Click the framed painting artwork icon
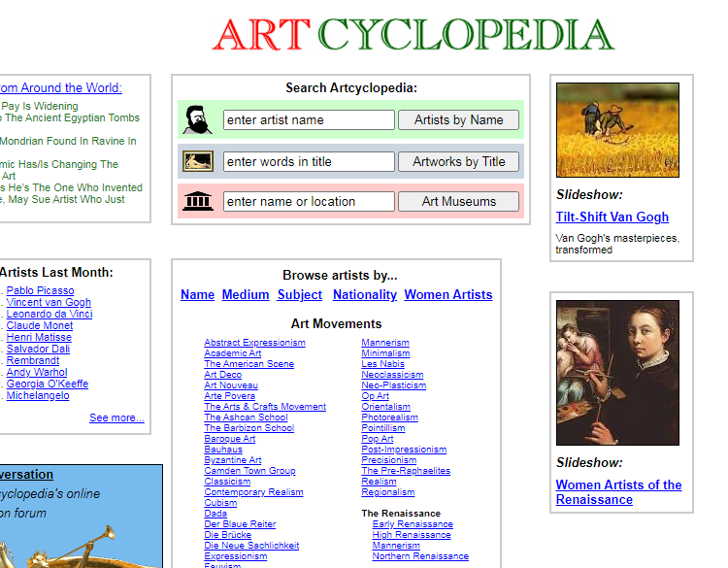The height and width of the screenshot is (568, 728). coord(198,161)
